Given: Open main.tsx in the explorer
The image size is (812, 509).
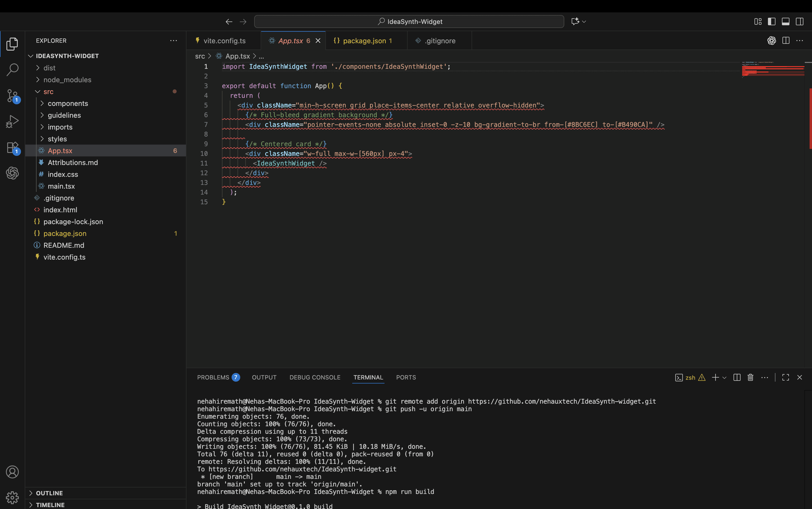Looking at the screenshot, I should [61, 186].
